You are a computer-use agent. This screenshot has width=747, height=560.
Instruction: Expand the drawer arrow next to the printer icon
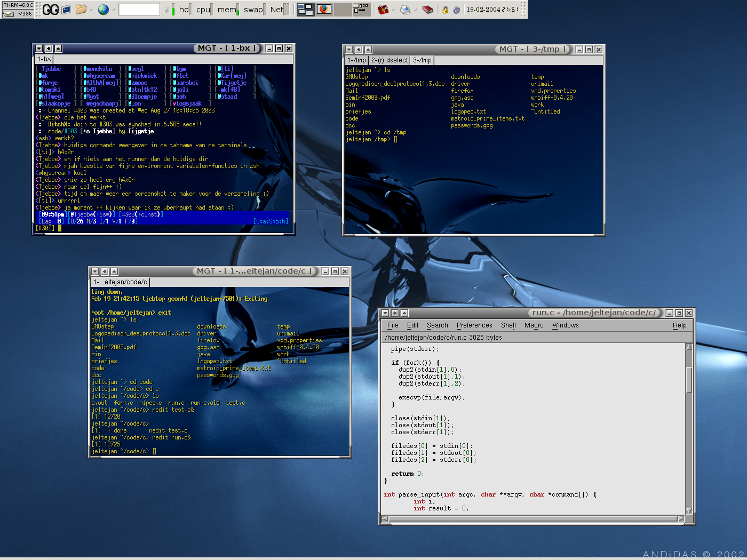pyautogui.click(x=416, y=10)
